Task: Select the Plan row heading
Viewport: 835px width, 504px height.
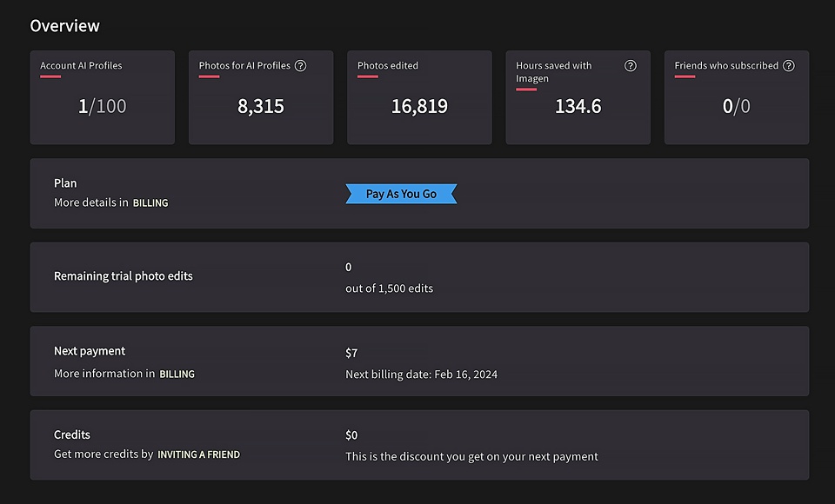Action: 65,183
